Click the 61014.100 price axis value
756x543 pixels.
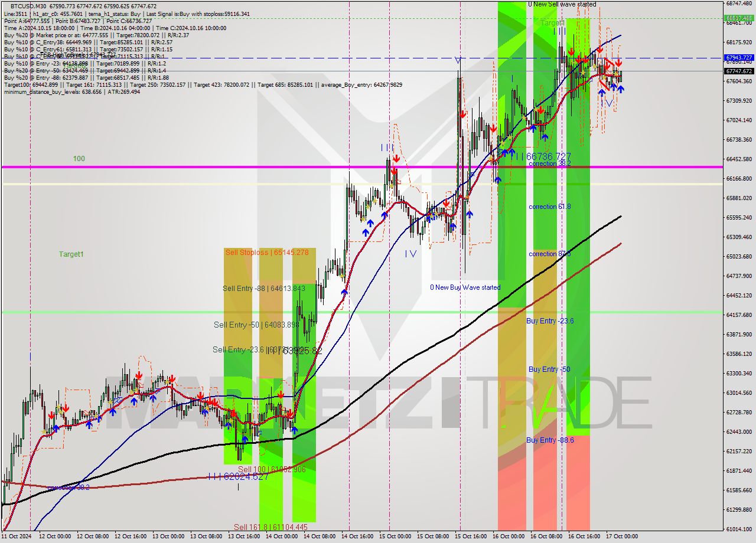[739, 529]
